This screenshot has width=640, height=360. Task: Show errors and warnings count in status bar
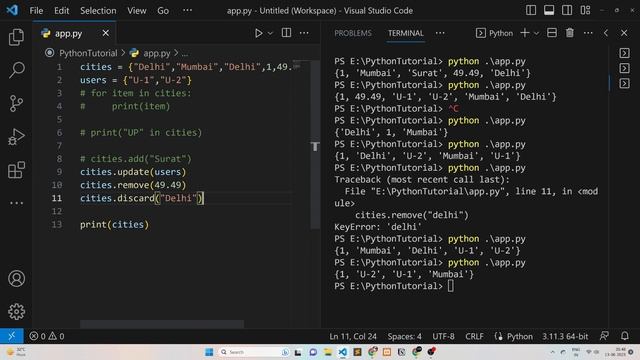click(47, 336)
